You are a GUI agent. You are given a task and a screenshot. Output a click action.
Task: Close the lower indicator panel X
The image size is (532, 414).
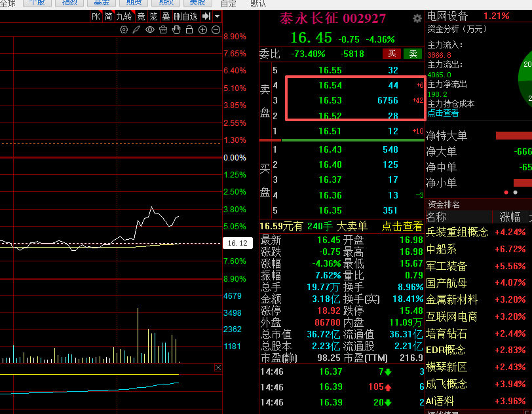point(218,367)
